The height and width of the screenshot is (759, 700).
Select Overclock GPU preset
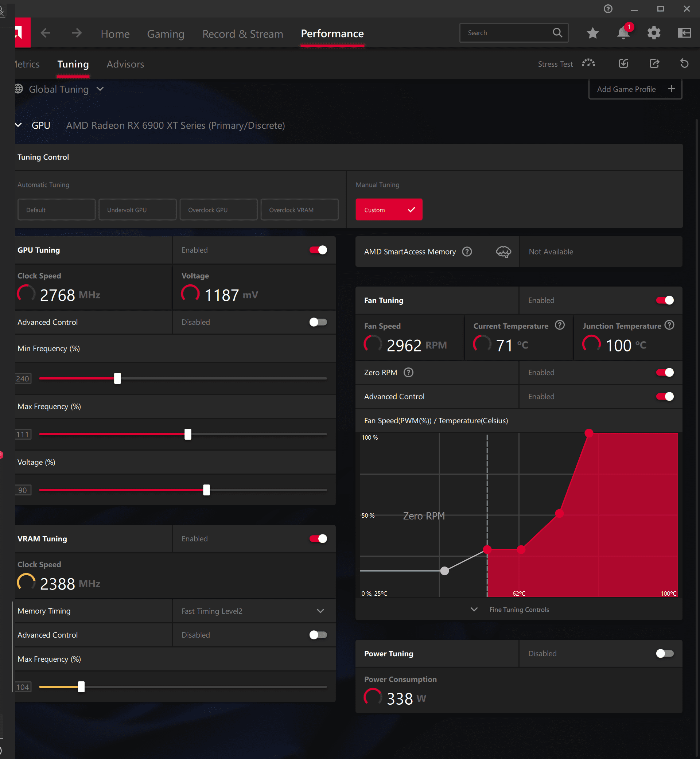(218, 210)
